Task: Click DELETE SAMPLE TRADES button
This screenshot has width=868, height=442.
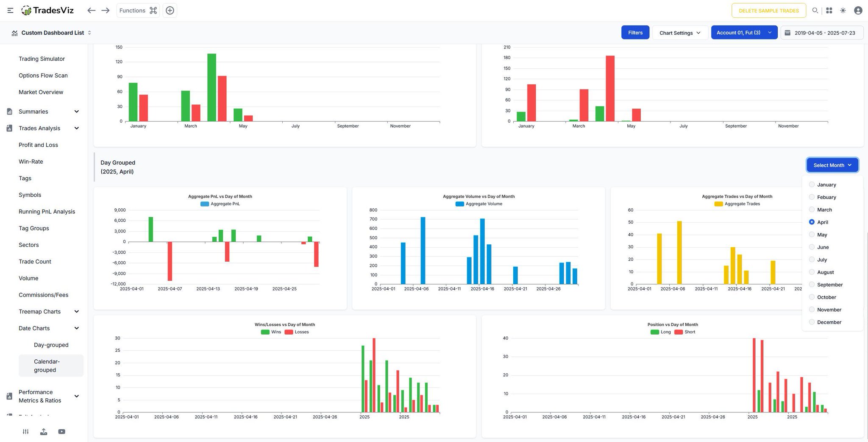Action: coord(769,11)
